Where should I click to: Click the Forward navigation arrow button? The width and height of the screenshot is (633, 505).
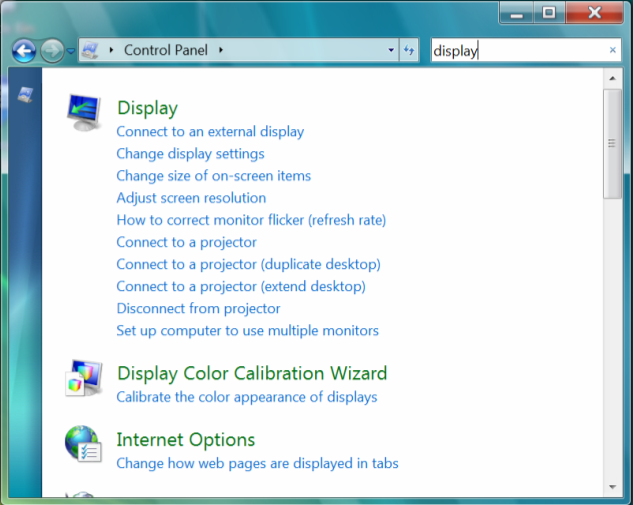[x=52, y=51]
